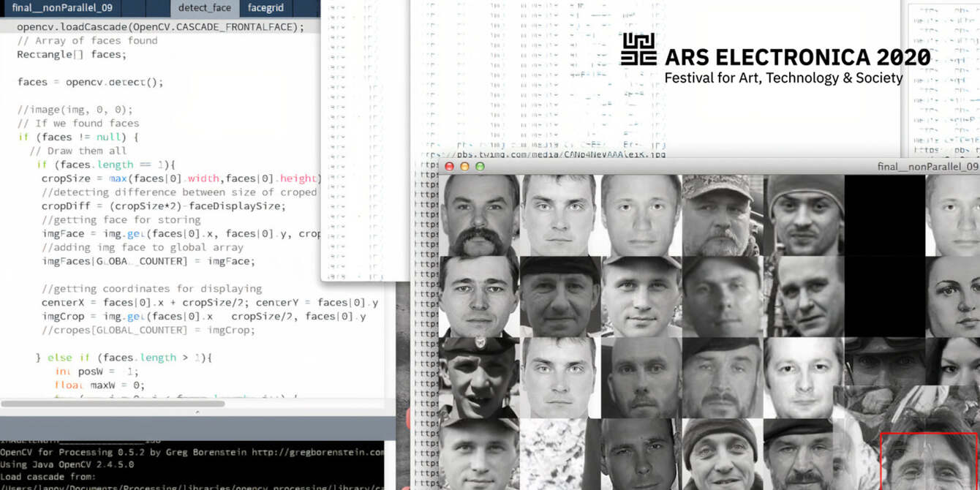Open the detect_face tab
The image size is (980, 490).
coord(204,8)
